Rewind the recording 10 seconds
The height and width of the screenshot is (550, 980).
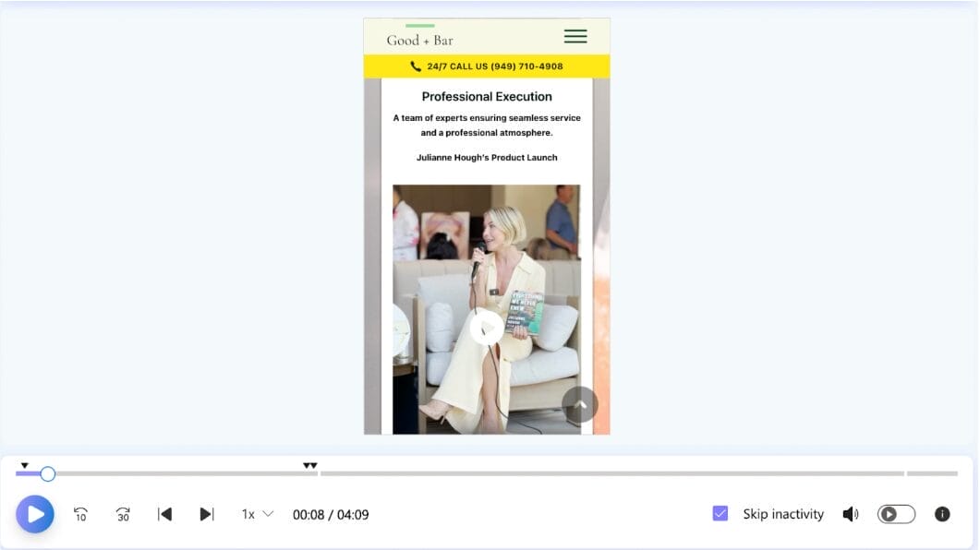pyautogui.click(x=80, y=514)
